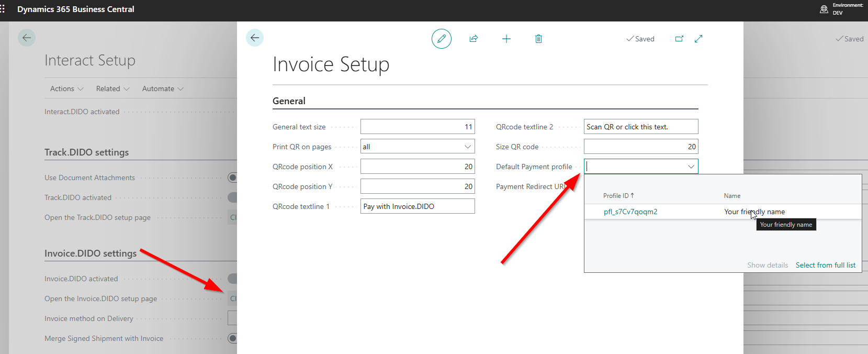868x354 pixels.
Task: Click Dynamics 365 Business Central title
Action: (x=76, y=9)
